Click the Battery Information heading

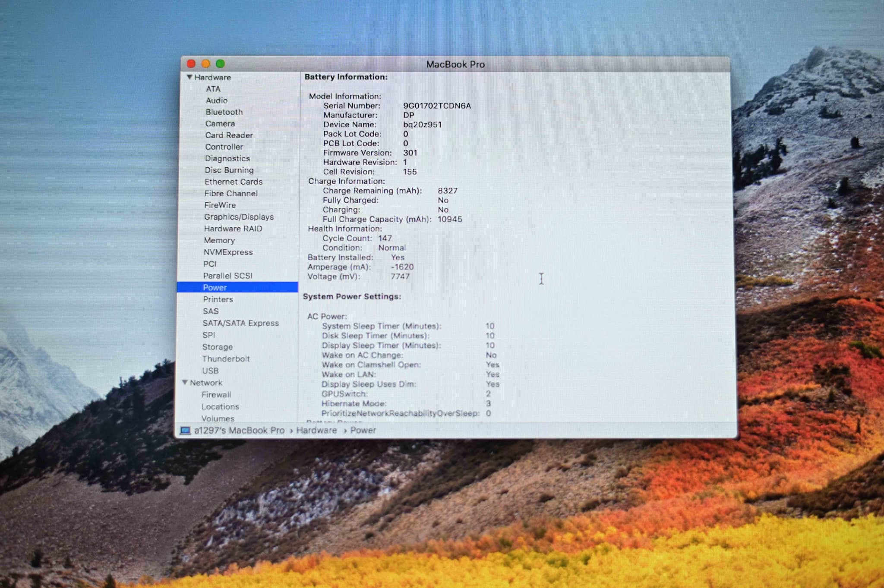point(346,77)
